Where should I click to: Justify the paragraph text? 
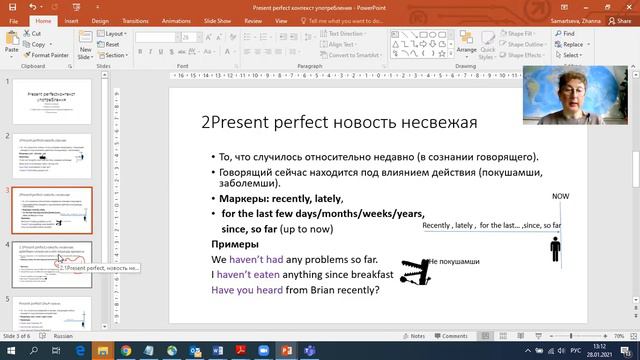(x=278, y=52)
